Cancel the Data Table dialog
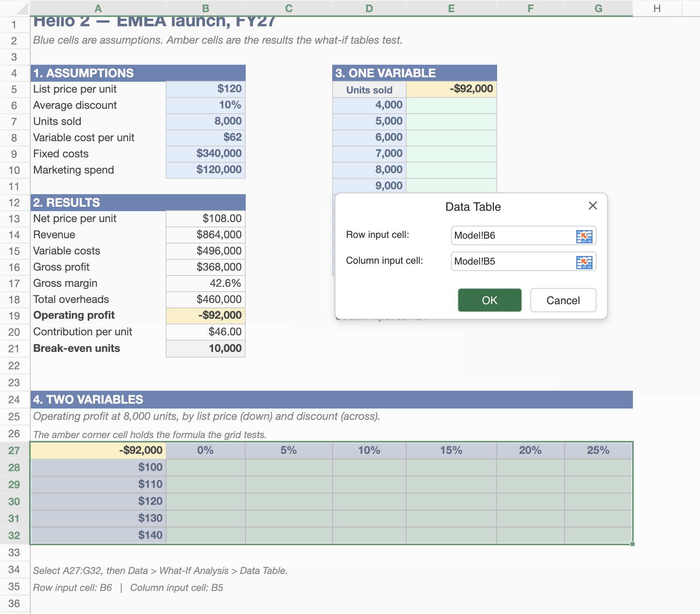700x614 pixels. (563, 300)
